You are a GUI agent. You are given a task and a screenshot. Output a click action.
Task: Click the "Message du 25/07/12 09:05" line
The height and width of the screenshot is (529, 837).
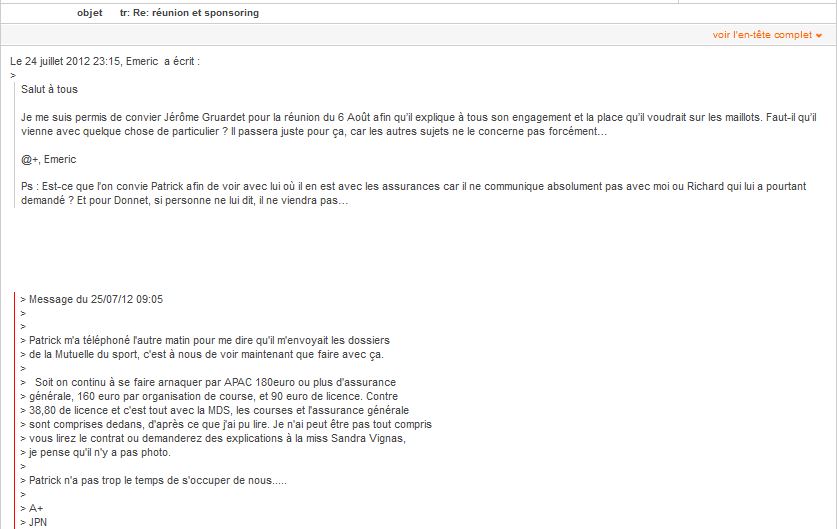click(x=96, y=299)
